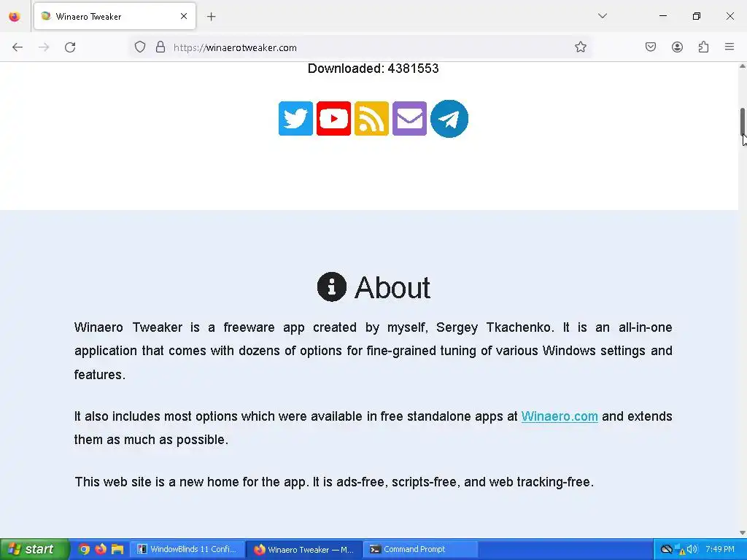Open the Firefox account icon

click(677, 47)
